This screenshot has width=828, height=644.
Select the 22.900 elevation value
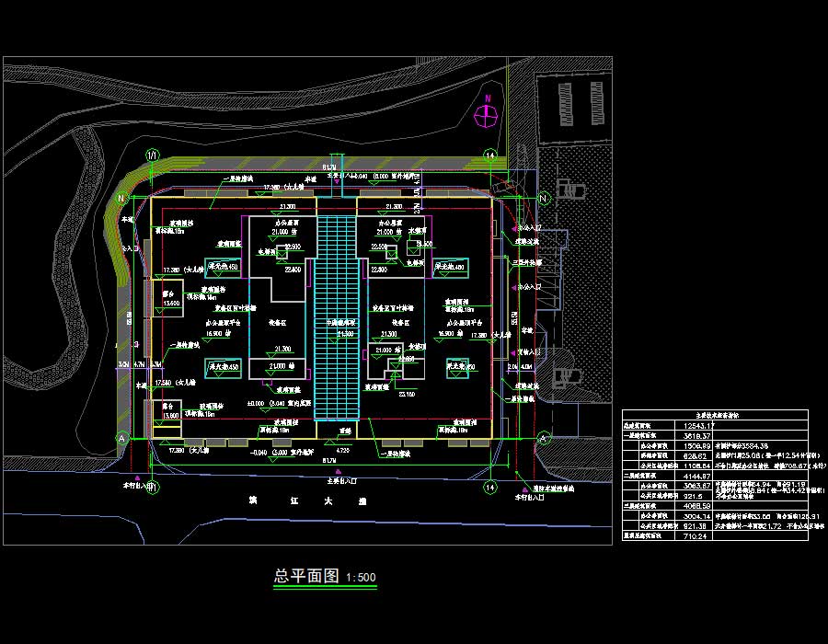point(293,247)
